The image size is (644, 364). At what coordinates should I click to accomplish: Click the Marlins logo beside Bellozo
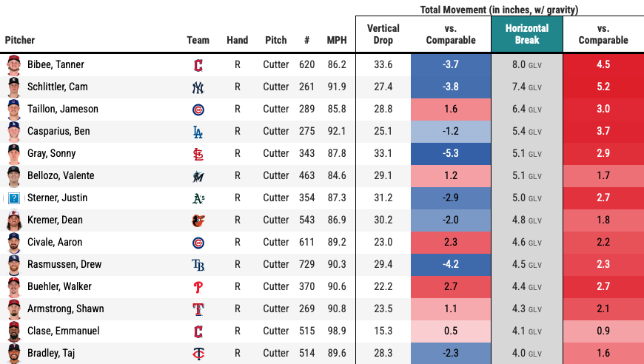[198, 176]
